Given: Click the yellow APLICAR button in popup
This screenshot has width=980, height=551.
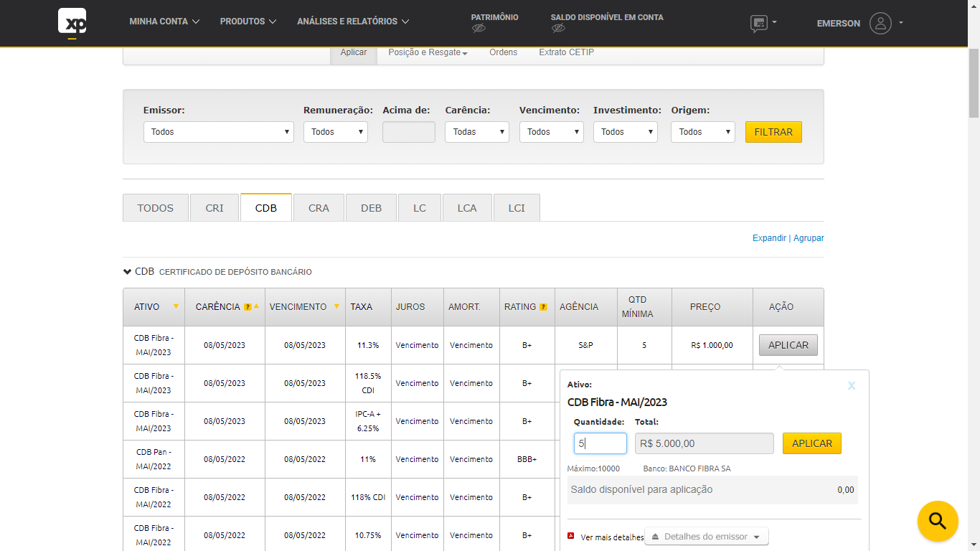Looking at the screenshot, I should click(812, 443).
